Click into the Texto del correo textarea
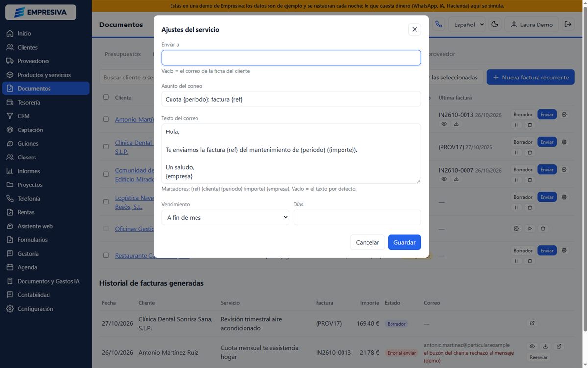This screenshot has width=588, height=368. (x=291, y=154)
